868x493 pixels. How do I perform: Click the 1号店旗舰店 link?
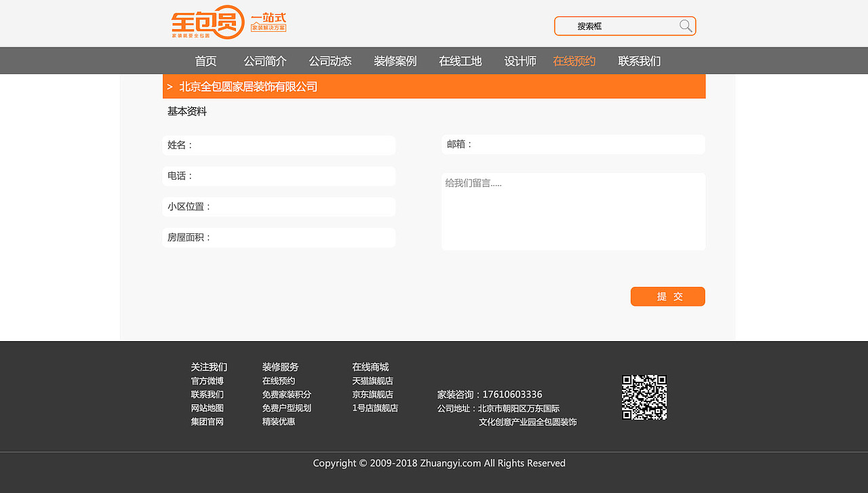[375, 408]
